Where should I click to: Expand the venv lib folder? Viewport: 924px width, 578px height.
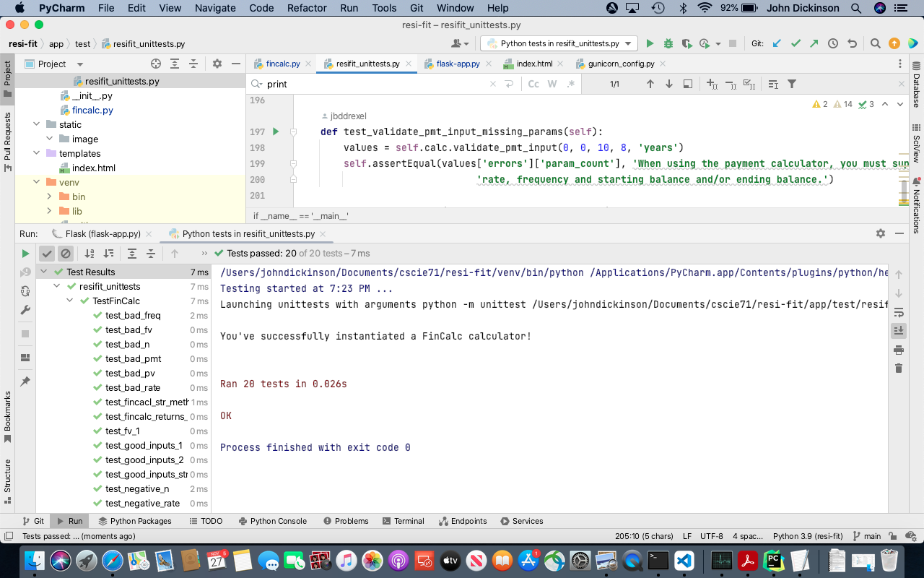click(50, 211)
